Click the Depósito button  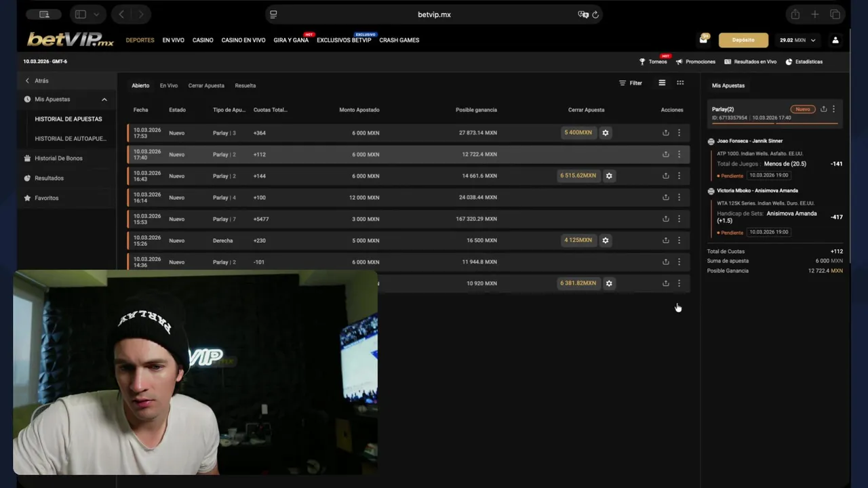743,40
